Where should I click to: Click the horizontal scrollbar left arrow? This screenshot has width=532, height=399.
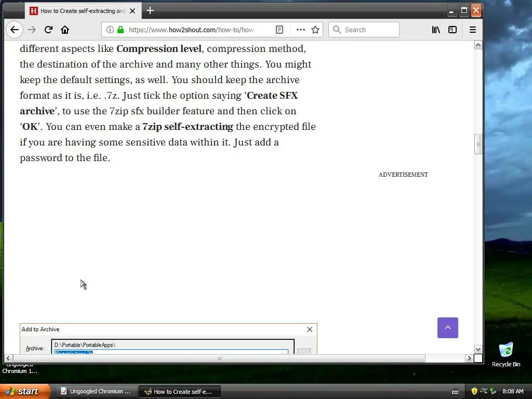(x=8, y=358)
